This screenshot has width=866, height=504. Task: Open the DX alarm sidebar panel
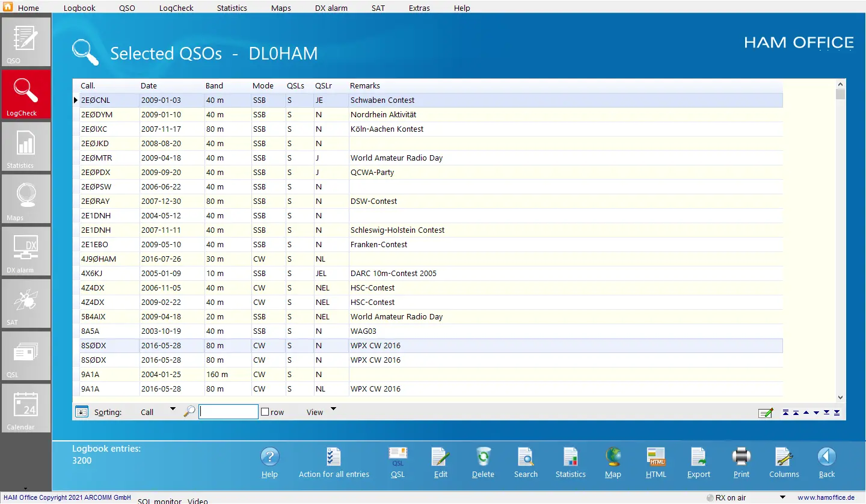(26, 251)
